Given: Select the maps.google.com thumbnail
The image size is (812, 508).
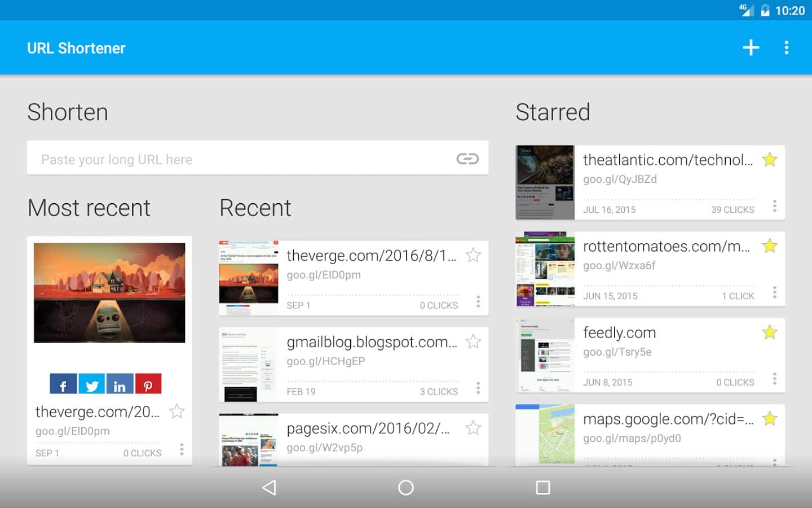Looking at the screenshot, I should pyautogui.click(x=545, y=434).
